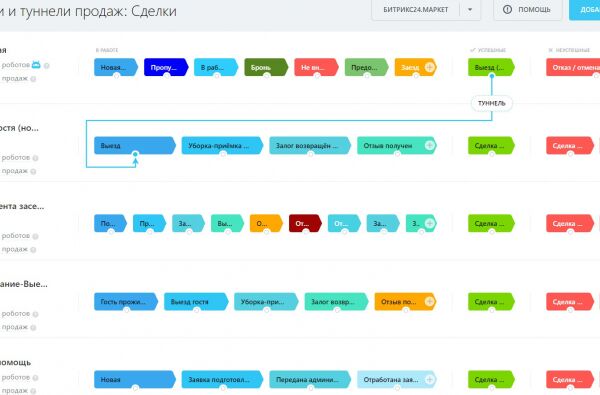
Task: Add a stage via plus on orange Отзыв по...
Action: coord(430,302)
